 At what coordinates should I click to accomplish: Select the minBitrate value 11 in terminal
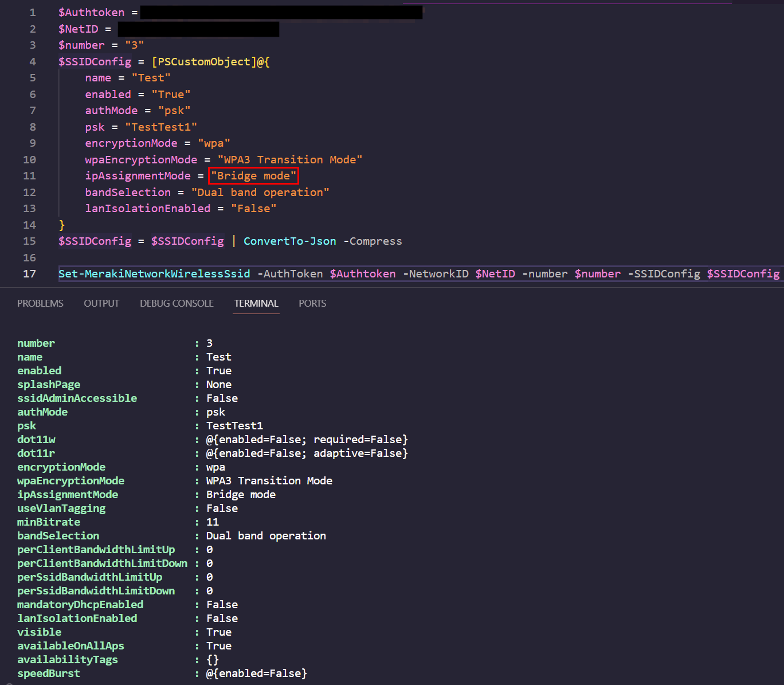[x=212, y=522]
